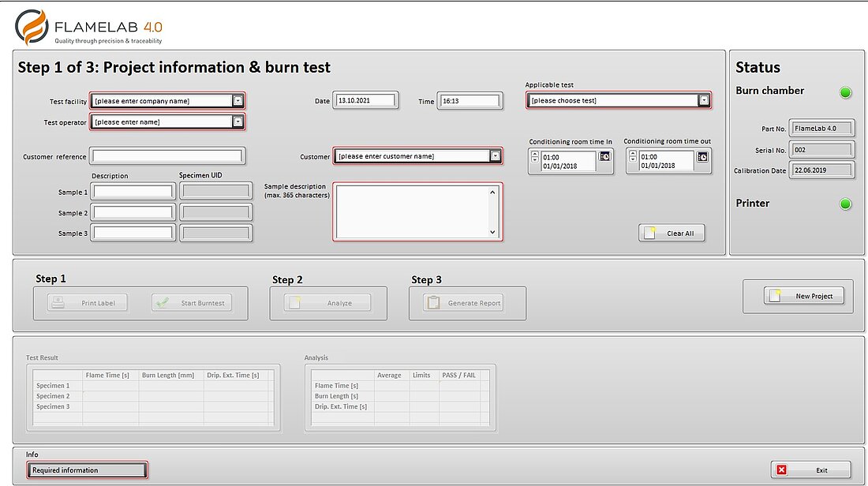Click the calendar icon for Conditioning room time out
Screen dimensions: 868x486
coord(702,156)
